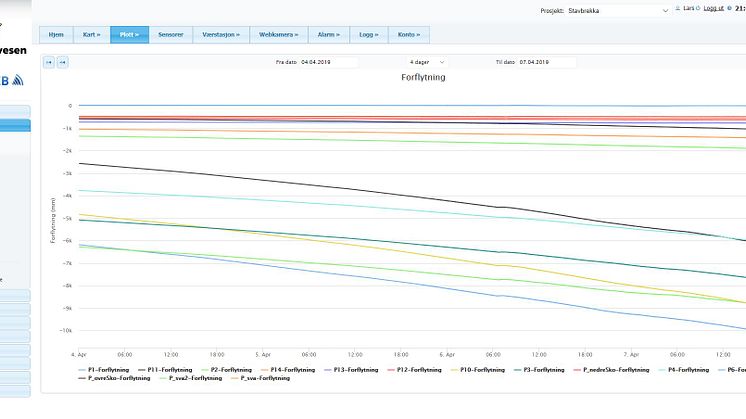Image resolution: width=746 pixels, height=419 pixels.
Task: Open the Konto menu
Action: (x=409, y=35)
